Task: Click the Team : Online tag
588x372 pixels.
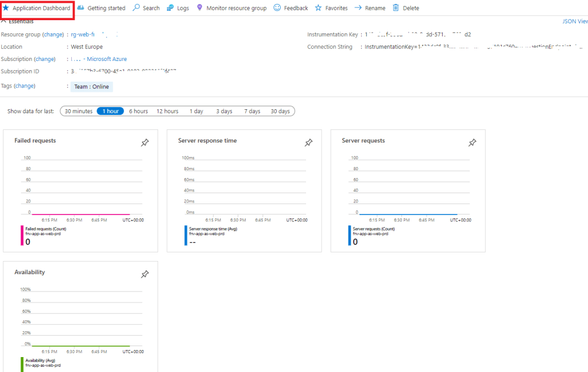Action: (91, 87)
